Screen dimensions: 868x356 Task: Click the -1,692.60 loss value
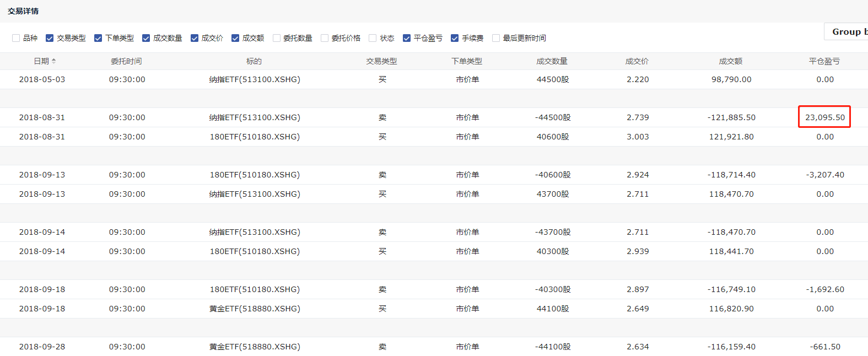(x=825, y=289)
